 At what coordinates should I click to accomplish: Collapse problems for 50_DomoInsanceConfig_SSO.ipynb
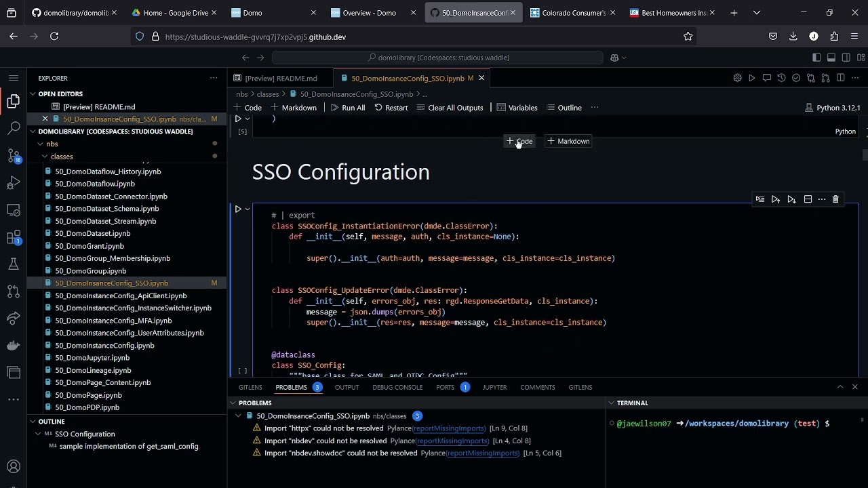pos(238,416)
